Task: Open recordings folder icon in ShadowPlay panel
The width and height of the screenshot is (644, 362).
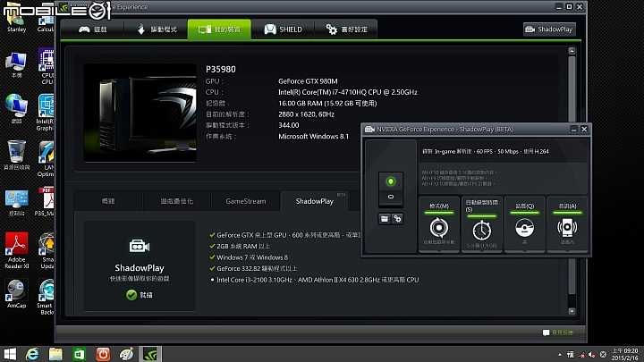Action: [x=385, y=219]
